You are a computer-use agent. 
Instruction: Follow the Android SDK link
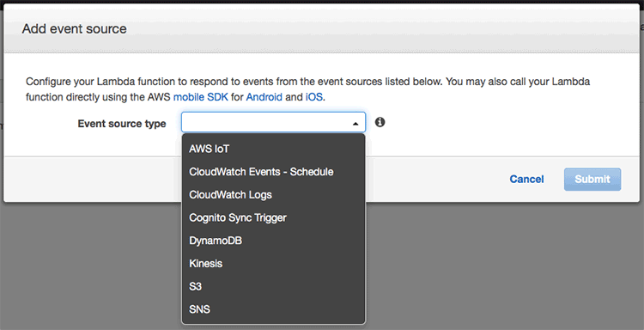click(264, 97)
